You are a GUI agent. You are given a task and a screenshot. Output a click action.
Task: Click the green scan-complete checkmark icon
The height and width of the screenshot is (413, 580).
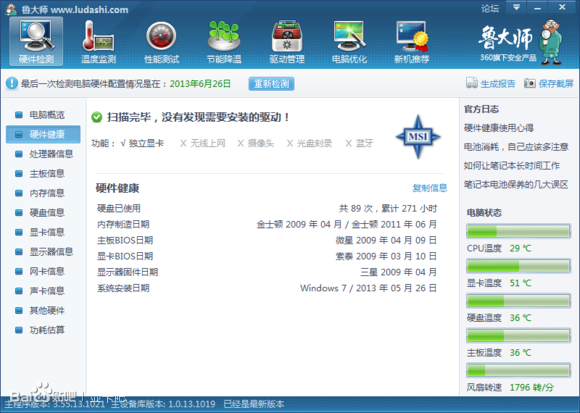(97, 117)
